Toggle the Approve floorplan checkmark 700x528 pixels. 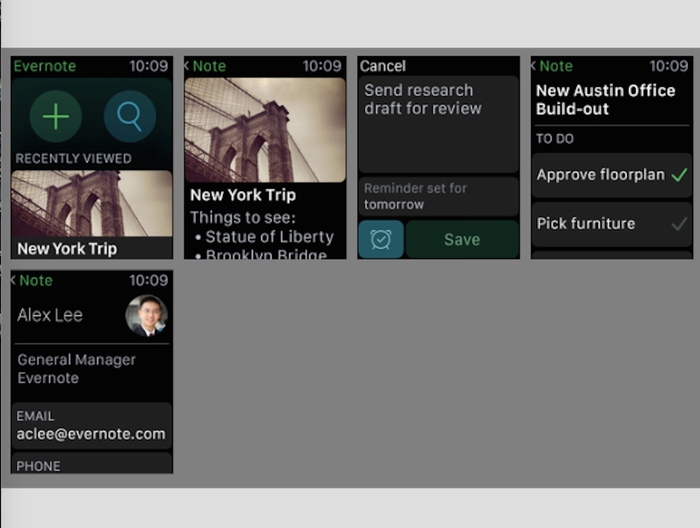coord(679,175)
